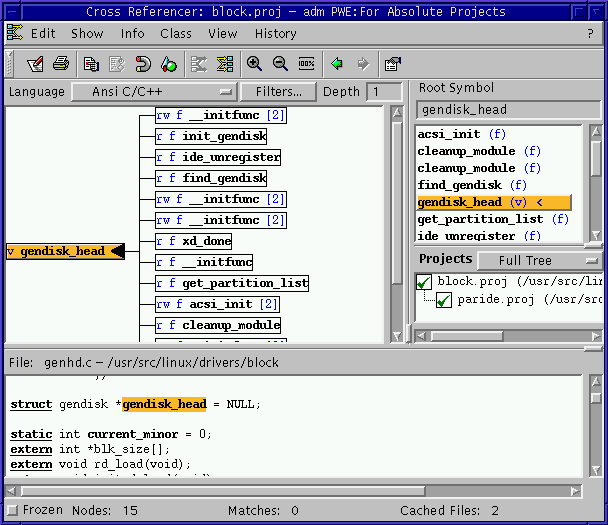Click the print icon in toolbar

[61, 64]
